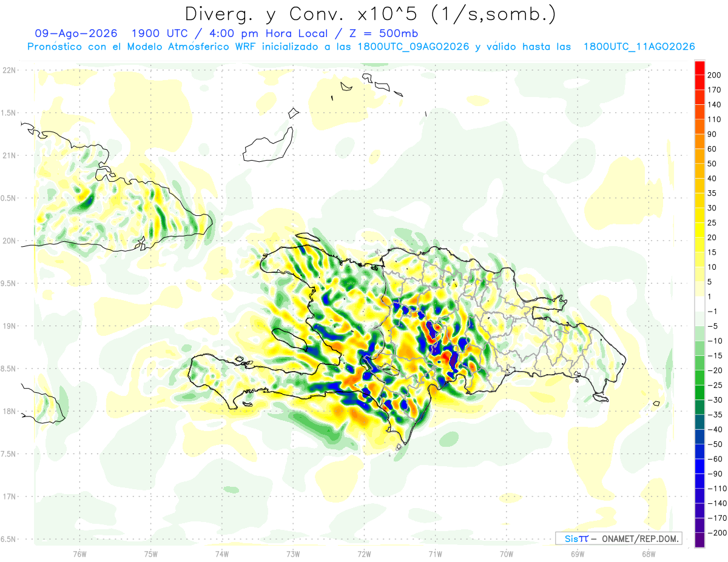Pick the purple swatch below the -200 label
This screenshot has height=562, width=728.
click(x=700, y=540)
